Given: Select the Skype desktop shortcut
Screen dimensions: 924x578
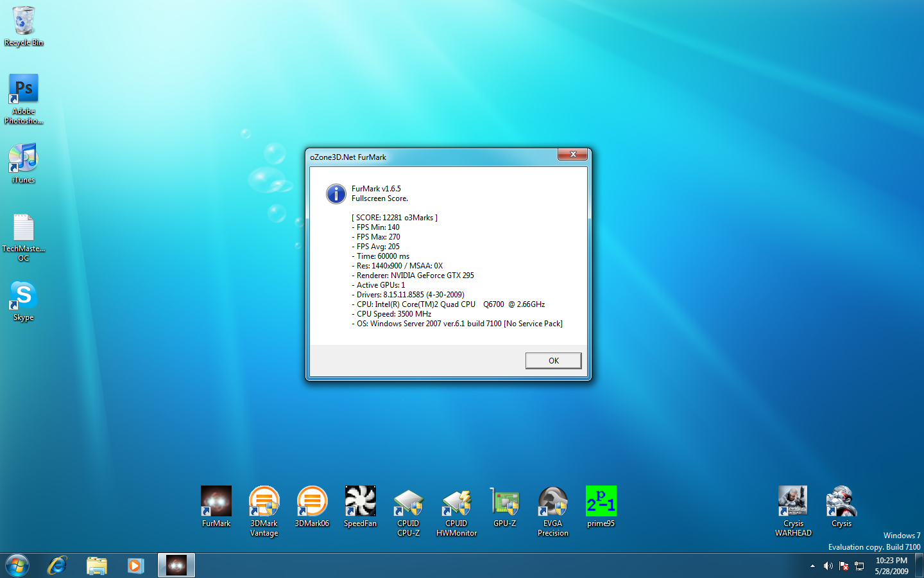Looking at the screenshot, I should pos(24,301).
